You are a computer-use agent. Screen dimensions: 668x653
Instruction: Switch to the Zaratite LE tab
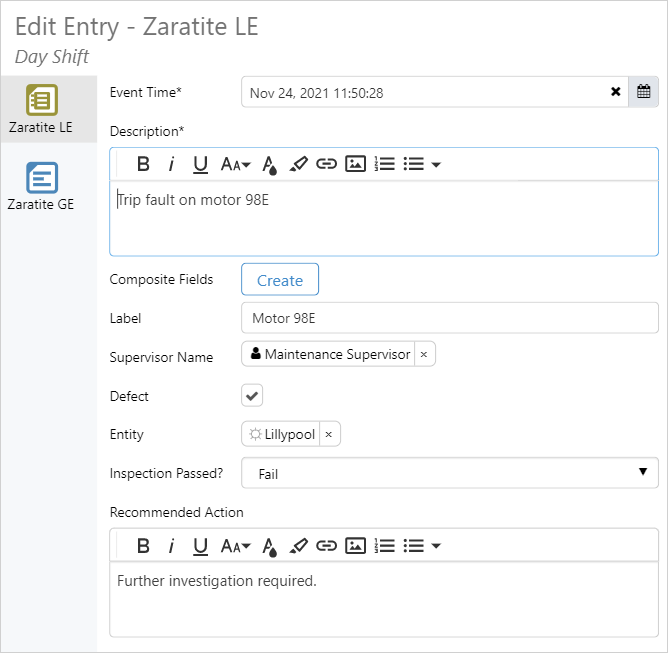41,109
